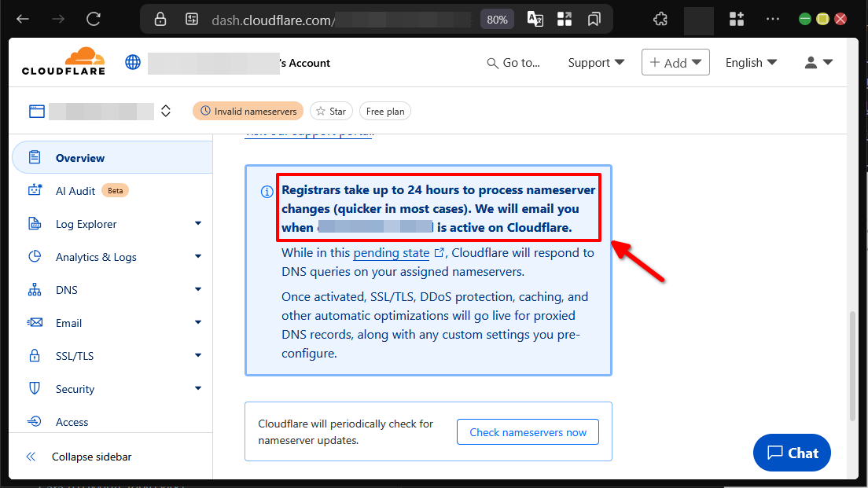Image resolution: width=868 pixels, height=488 pixels.
Task: Click Check nameservers now button
Action: tap(528, 432)
